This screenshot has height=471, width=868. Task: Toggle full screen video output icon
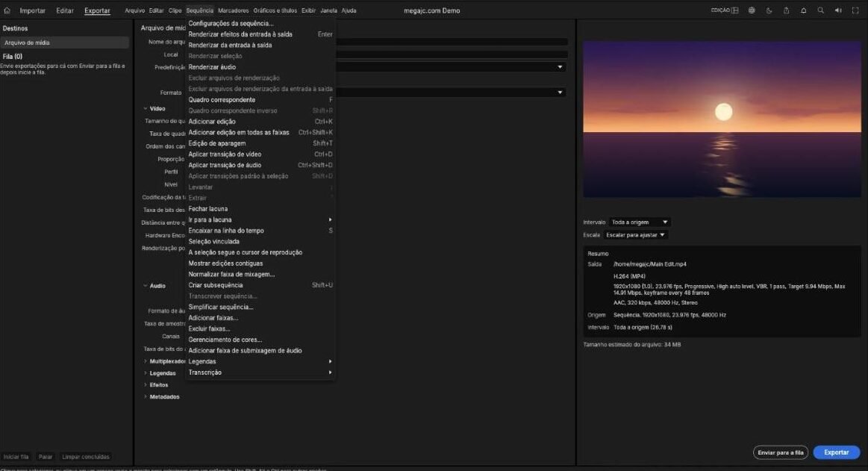[855, 10]
